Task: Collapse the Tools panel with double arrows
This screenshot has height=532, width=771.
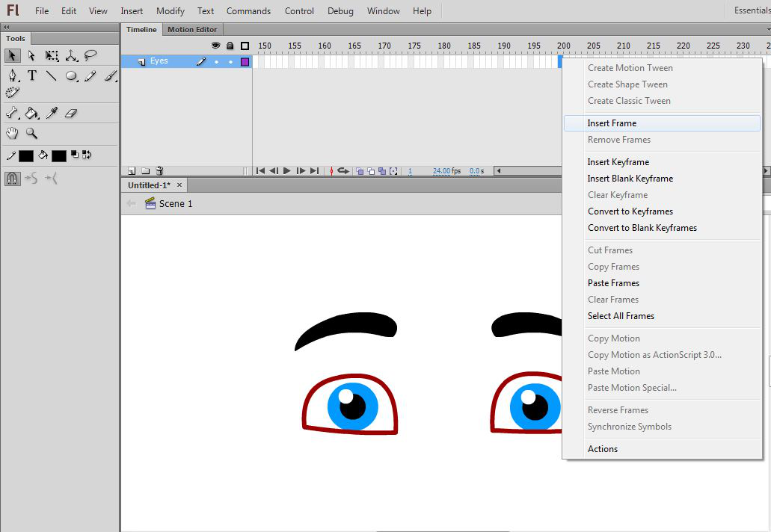Action: pyautogui.click(x=7, y=27)
